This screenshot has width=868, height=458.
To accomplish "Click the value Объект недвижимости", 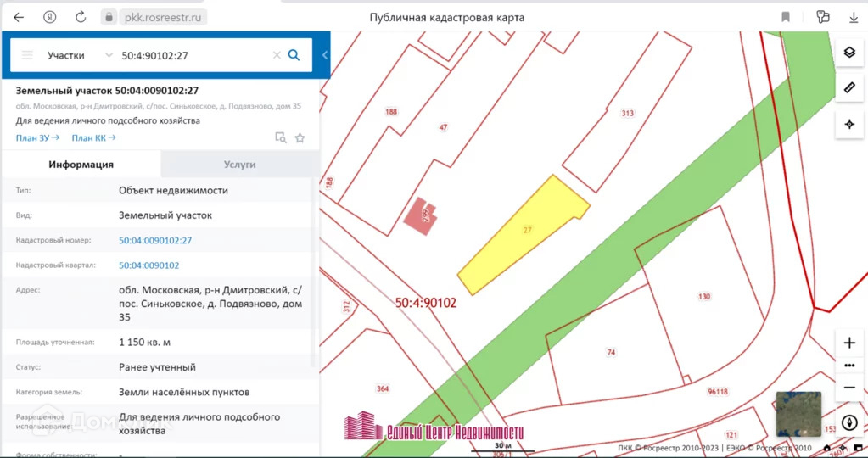I will [173, 190].
